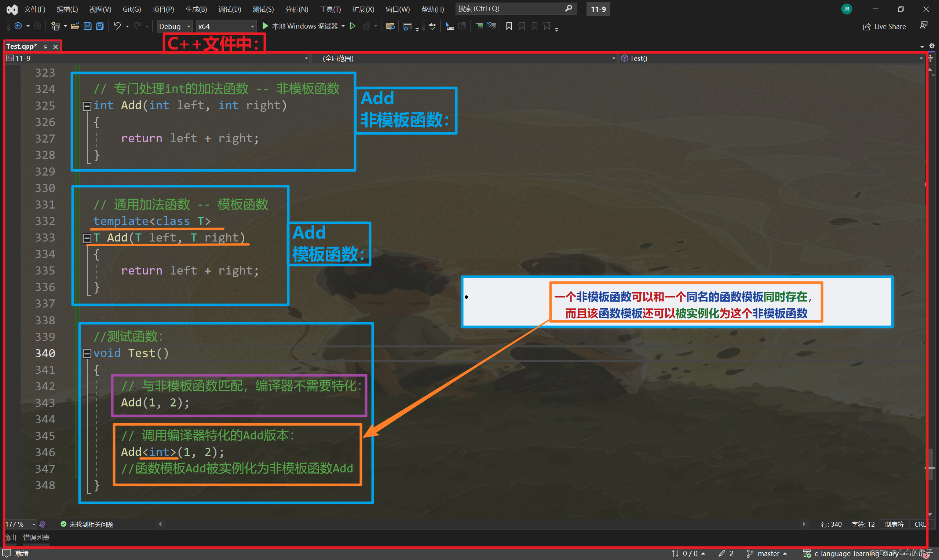This screenshot has height=560, width=939.
Task: Save Test.cpp with the Save icon
Action: pos(87,26)
